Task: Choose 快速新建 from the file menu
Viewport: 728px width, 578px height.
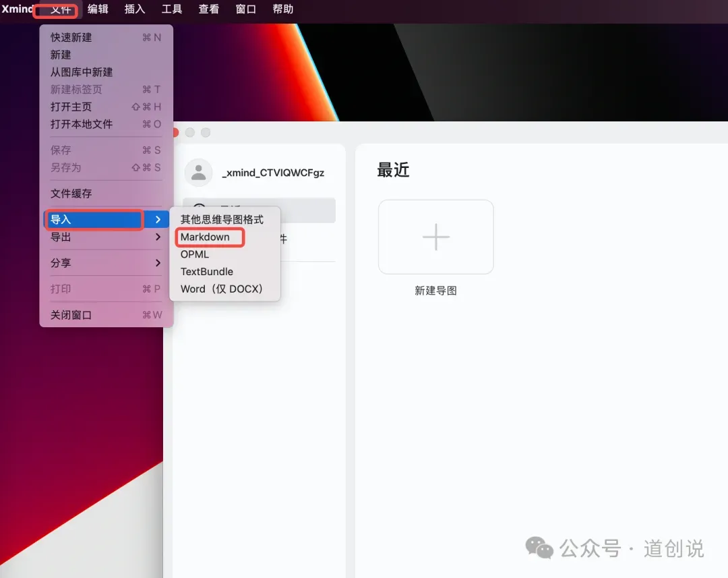Action: [107, 37]
